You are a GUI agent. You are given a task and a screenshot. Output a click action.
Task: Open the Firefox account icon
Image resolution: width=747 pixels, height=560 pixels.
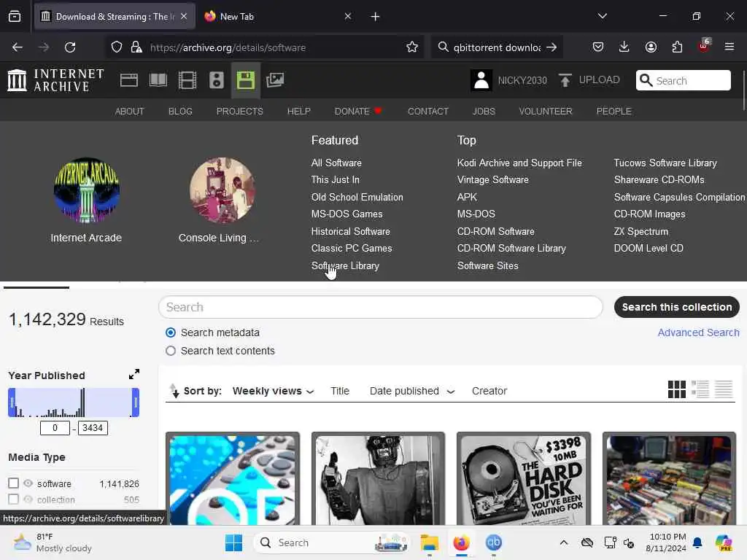click(651, 47)
